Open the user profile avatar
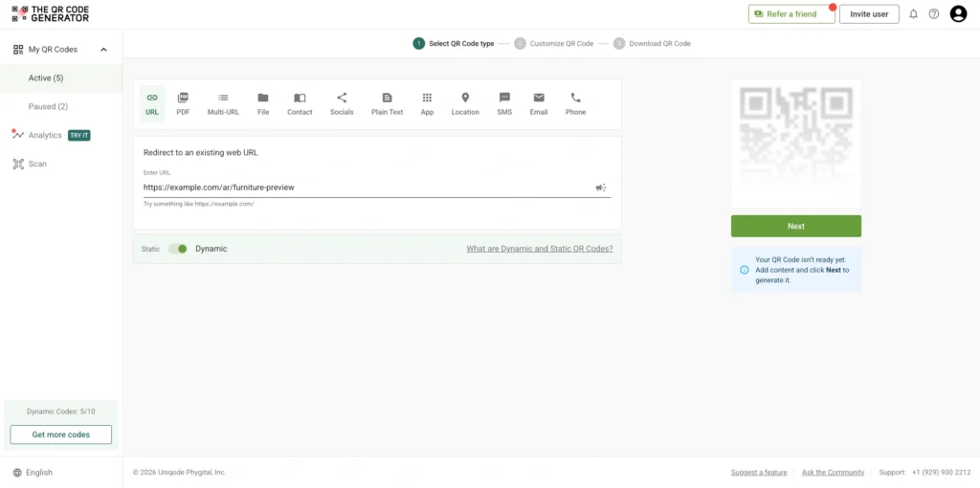 (958, 14)
